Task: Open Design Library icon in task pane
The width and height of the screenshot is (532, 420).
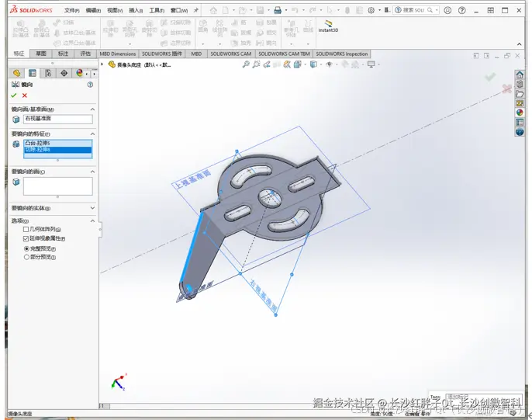Action: 520,84
